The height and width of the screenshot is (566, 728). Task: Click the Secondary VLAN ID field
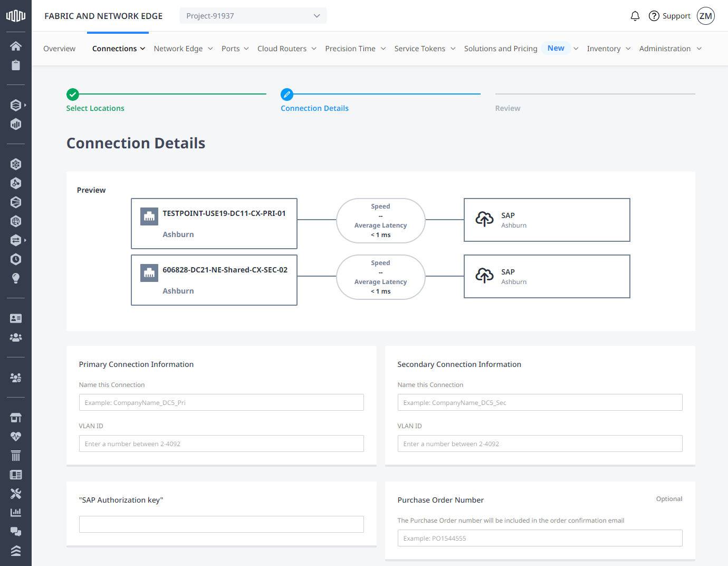(x=540, y=444)
